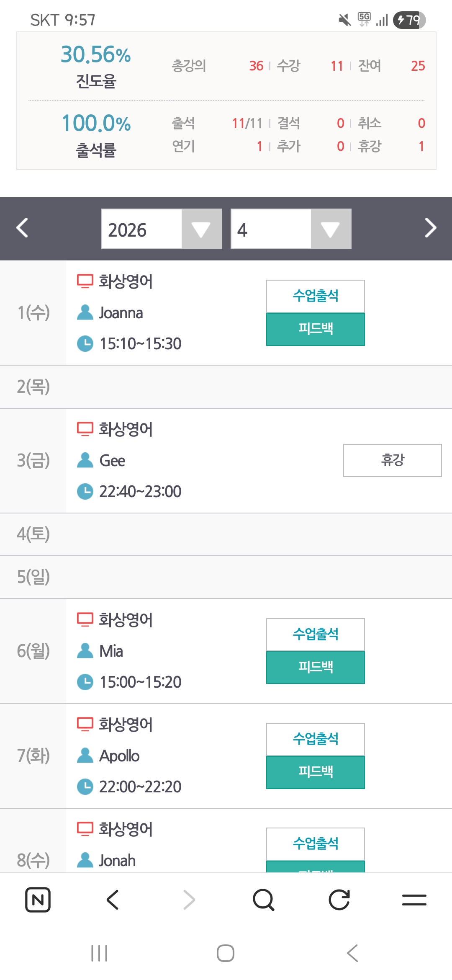Click the 휴강 button for Gee's class
This screenshot has height=980, width=452.
392,460
